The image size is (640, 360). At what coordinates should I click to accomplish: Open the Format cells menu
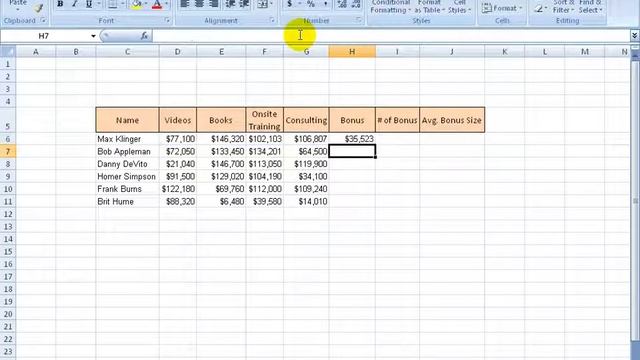click(502, 8)
